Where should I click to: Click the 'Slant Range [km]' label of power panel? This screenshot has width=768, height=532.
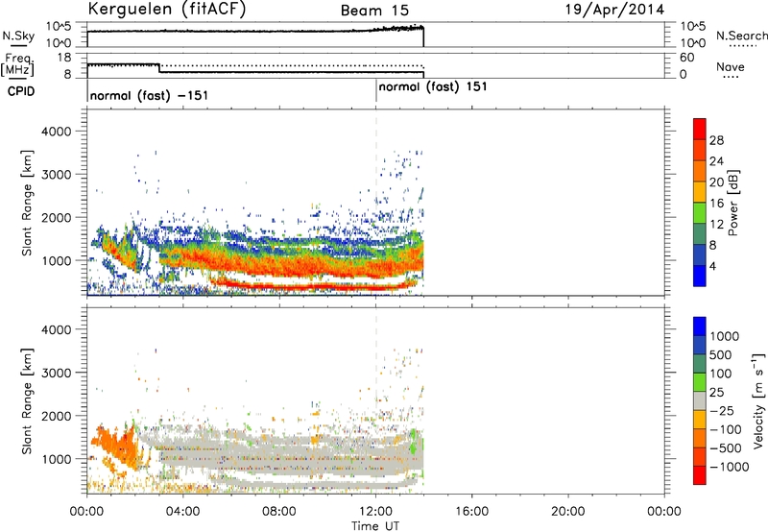pyautogui.click(x=27, y=203)
